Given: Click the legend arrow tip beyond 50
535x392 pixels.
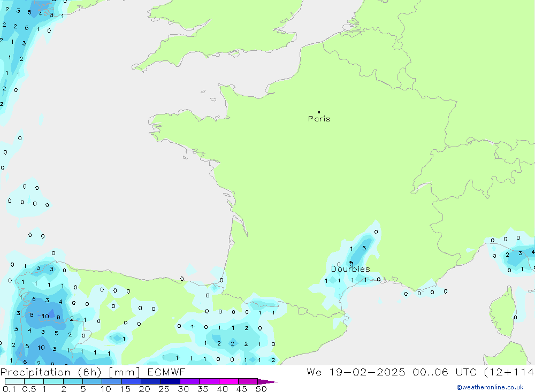Looking at the screenshot, I should coord(268,382).
